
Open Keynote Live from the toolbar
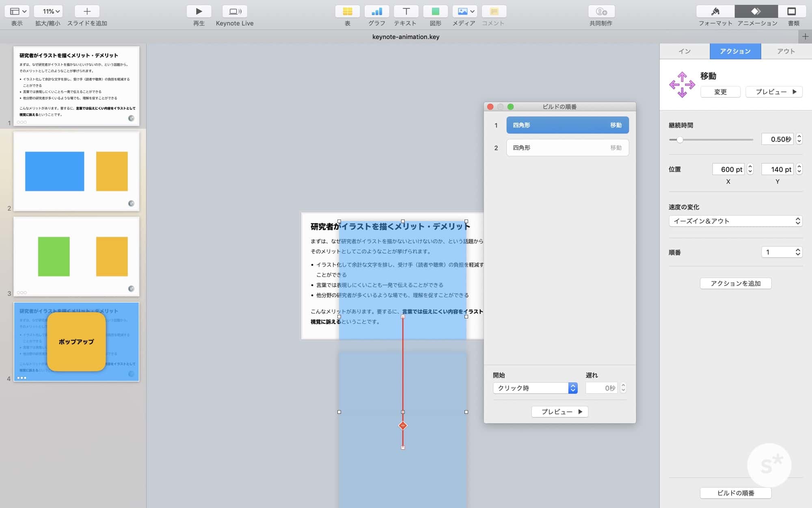tap(235, 11)
